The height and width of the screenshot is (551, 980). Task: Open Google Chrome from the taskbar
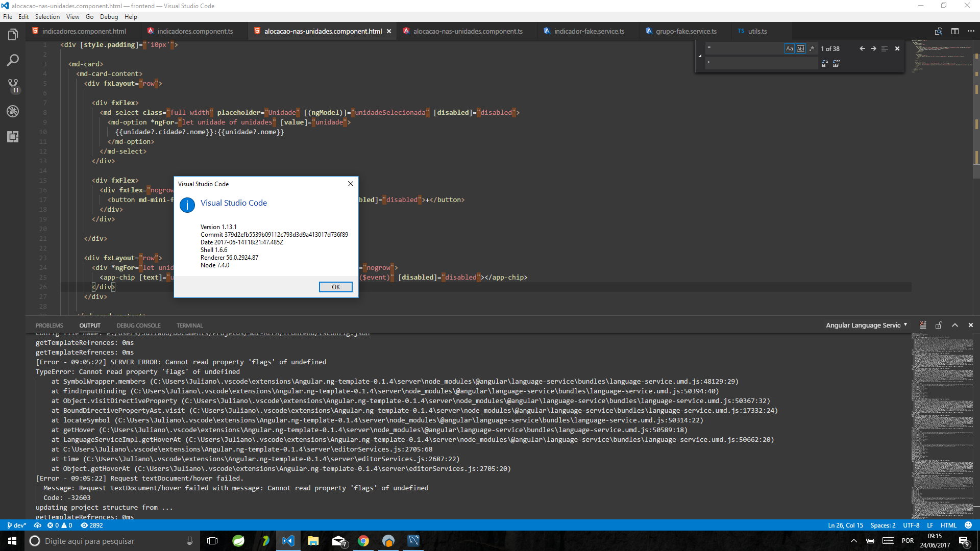coord(363,541)
